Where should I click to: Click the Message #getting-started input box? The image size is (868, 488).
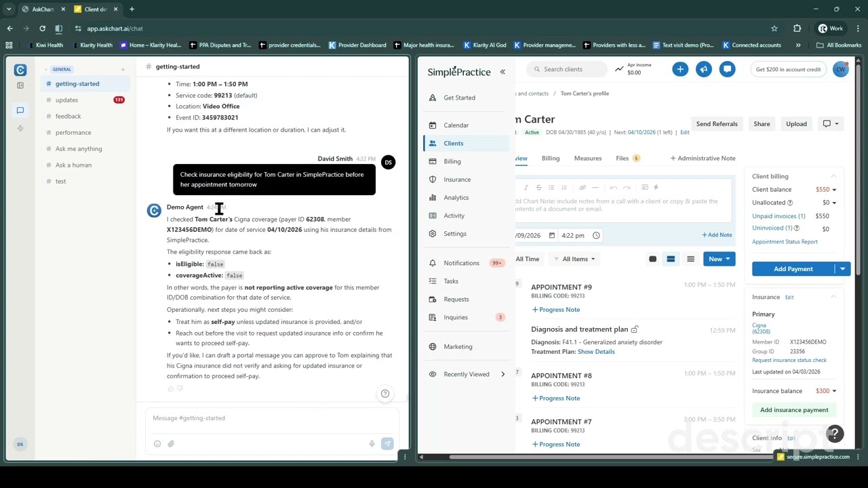pos(271,418)
